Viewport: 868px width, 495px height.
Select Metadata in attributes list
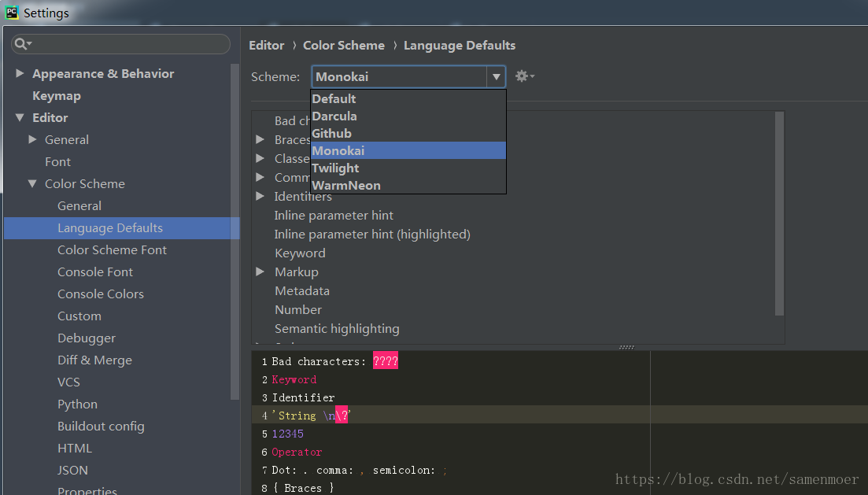[x=301, y=290]
